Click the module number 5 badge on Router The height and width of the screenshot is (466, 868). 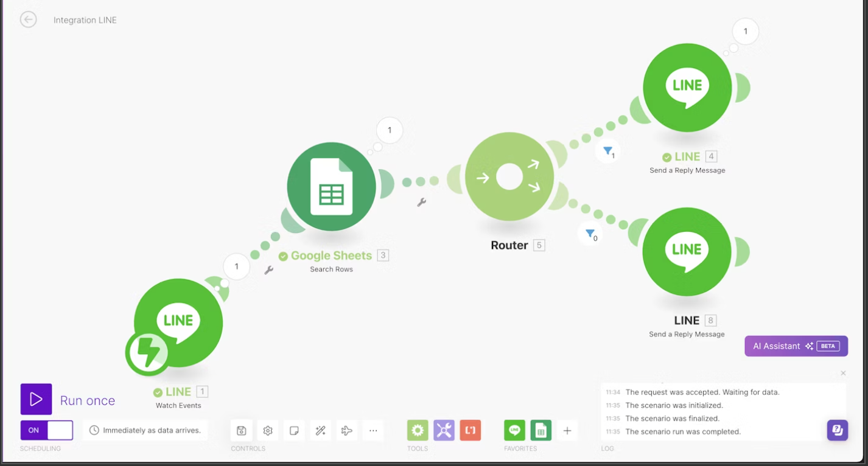(x=539, y=245)
